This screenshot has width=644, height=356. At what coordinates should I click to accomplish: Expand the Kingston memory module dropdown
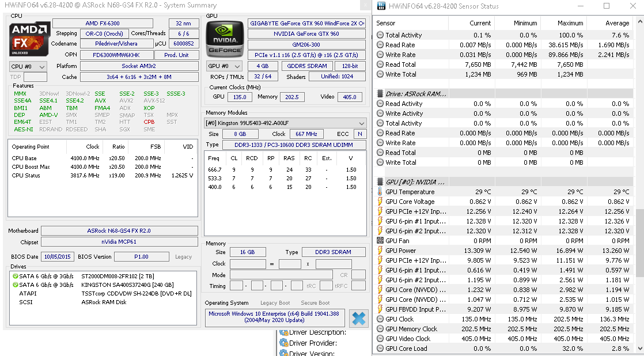click(x=361, y=123)
